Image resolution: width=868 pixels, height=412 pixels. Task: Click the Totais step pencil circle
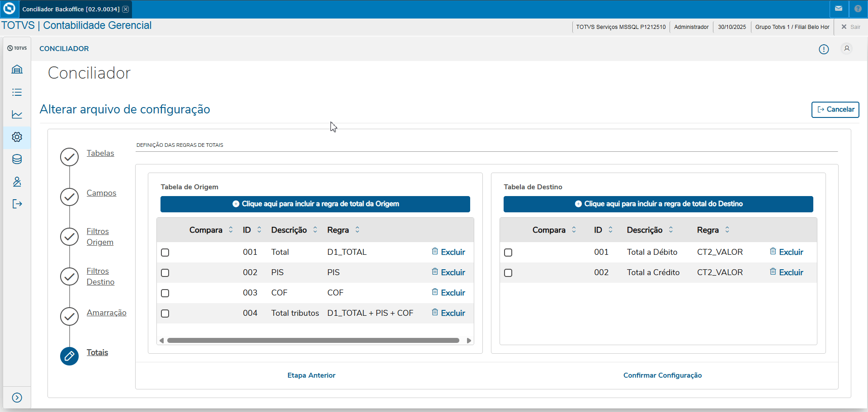[69, 356]
